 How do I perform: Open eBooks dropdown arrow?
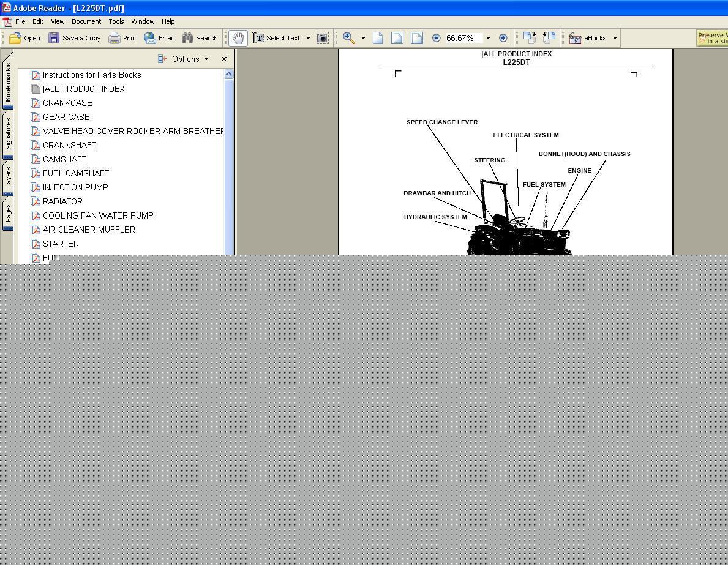615,38
